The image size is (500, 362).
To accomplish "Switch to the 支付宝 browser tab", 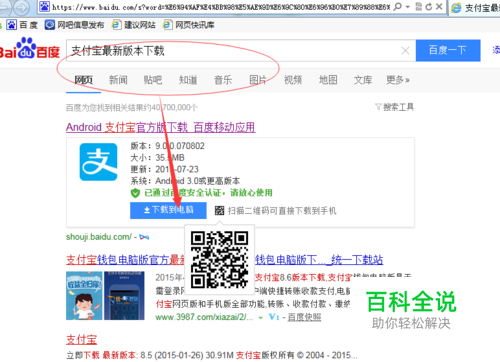I will coord(475,7).
